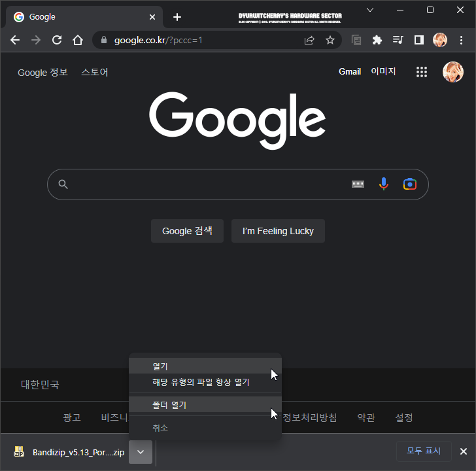Screen dimensions: 476x471
Task: Click the Bandizip zip file icon
Action: point(19,451)
